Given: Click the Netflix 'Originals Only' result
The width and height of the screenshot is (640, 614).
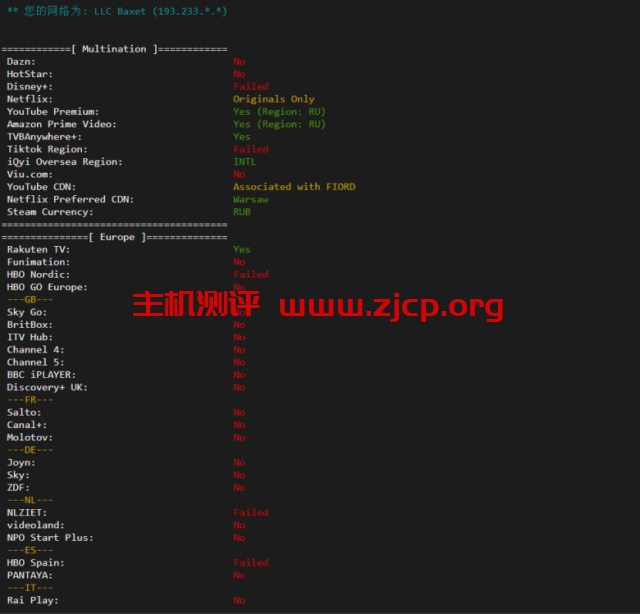Looking at the screenshot, I should pos(273,99).
